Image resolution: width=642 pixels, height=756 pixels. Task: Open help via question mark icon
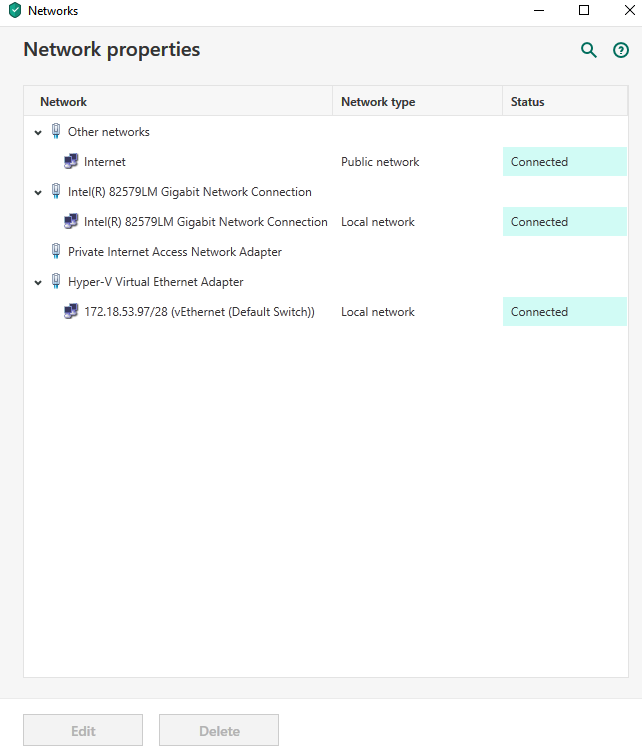point(621,50)
